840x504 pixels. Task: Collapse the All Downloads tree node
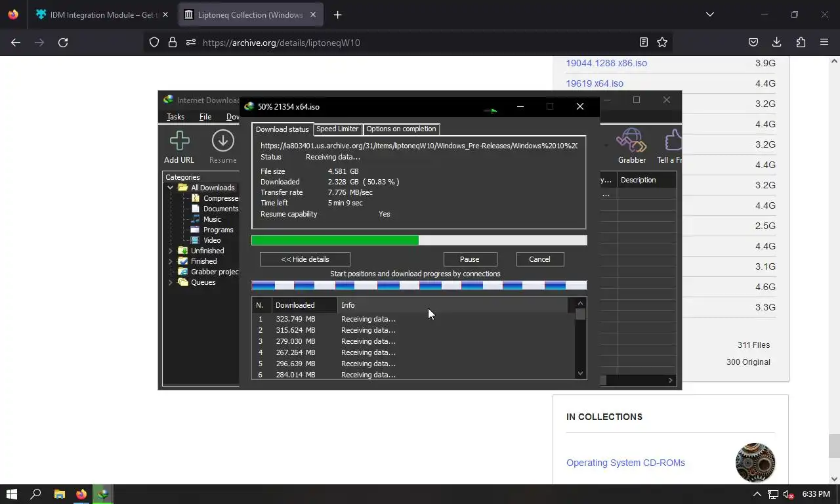click(x=171, y=188)
